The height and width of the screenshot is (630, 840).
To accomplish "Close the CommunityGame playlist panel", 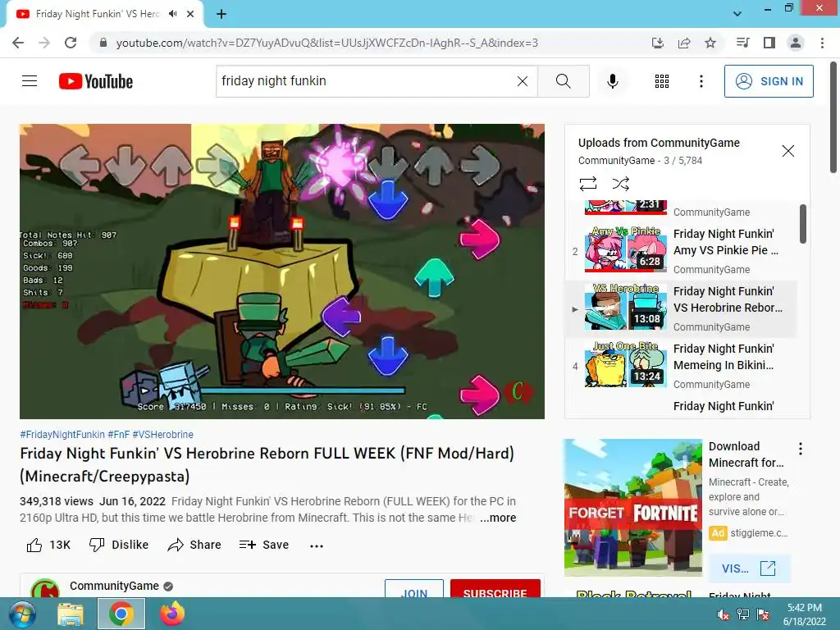I will pyautogui.click(x=787, y=151).
